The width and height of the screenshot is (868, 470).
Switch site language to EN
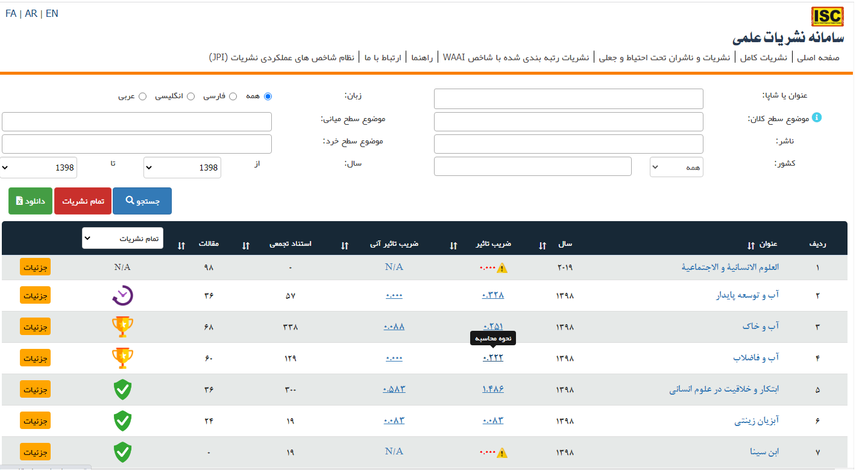(x=52, y=13)
